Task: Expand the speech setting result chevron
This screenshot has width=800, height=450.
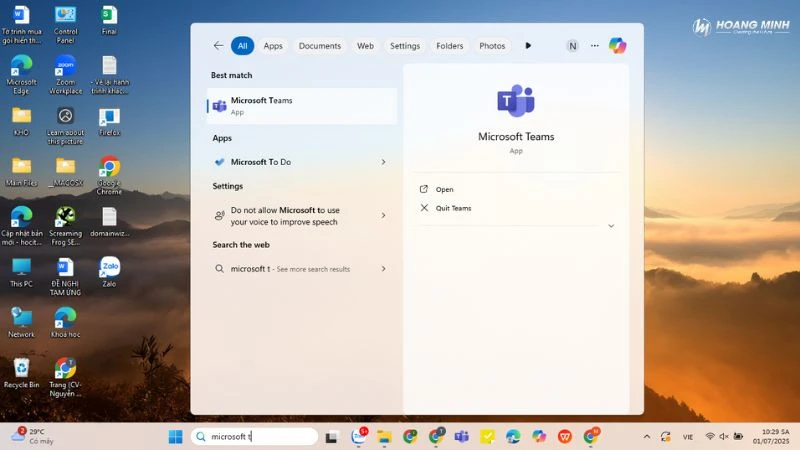Action: coord(383,215)
